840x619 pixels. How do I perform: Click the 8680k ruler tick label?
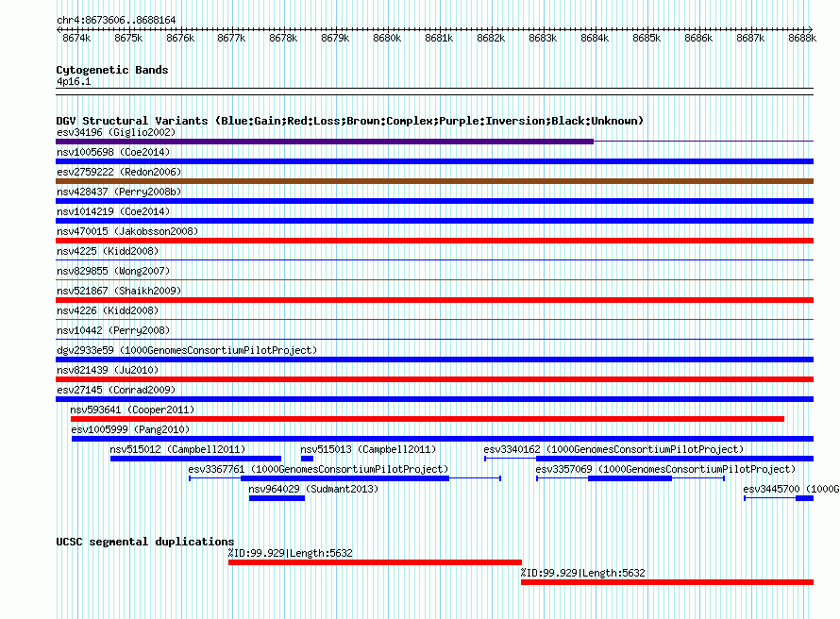(387, 38)
